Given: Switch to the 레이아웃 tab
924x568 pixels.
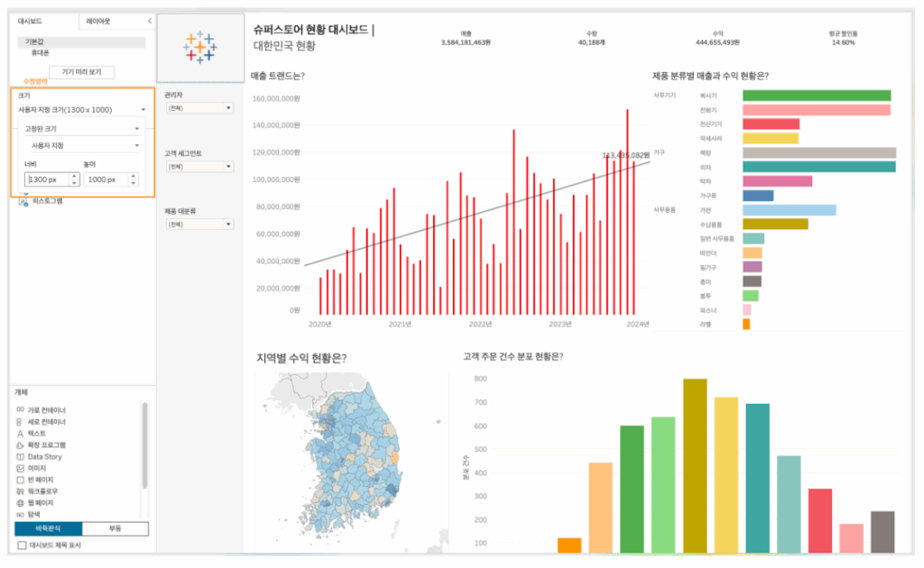Looking at the screenshot, I should (98, 21).
